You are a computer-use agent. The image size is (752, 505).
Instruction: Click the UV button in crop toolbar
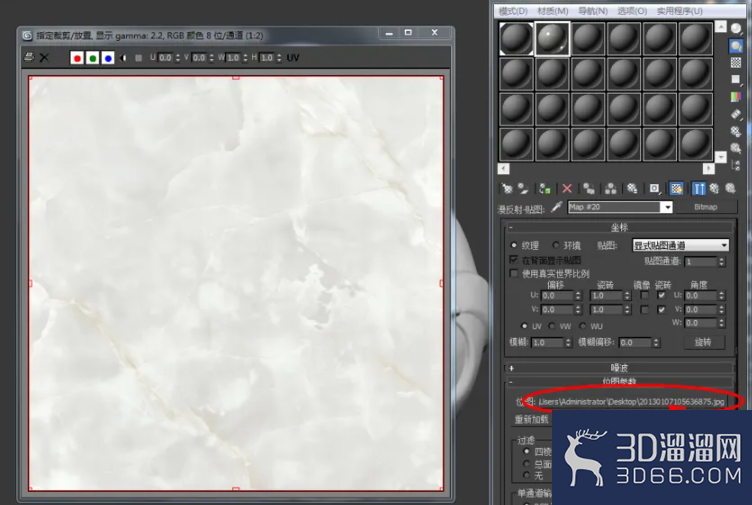click(293, 58)
